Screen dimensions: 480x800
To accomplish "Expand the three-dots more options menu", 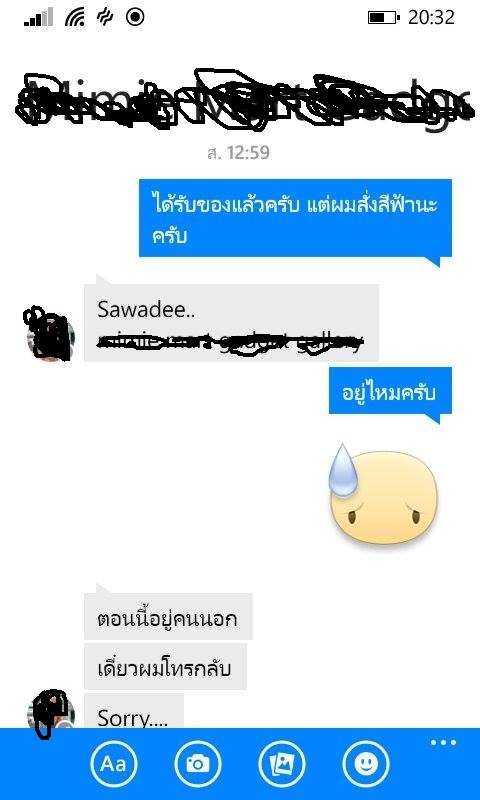I will point(443,742).
